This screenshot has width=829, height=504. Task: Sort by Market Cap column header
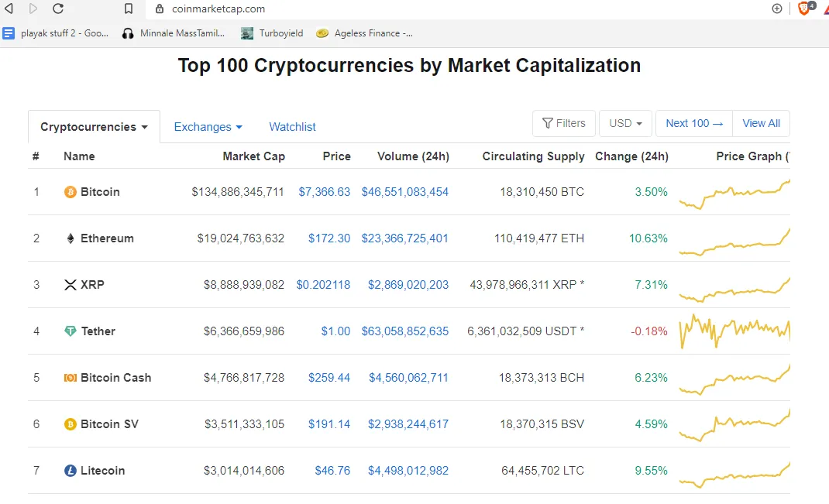pyautogui.click(x=254, y=156)
